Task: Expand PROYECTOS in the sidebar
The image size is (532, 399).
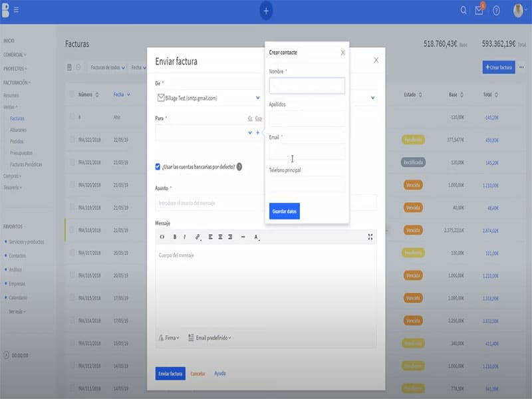Action: click(x=15, y=68)
